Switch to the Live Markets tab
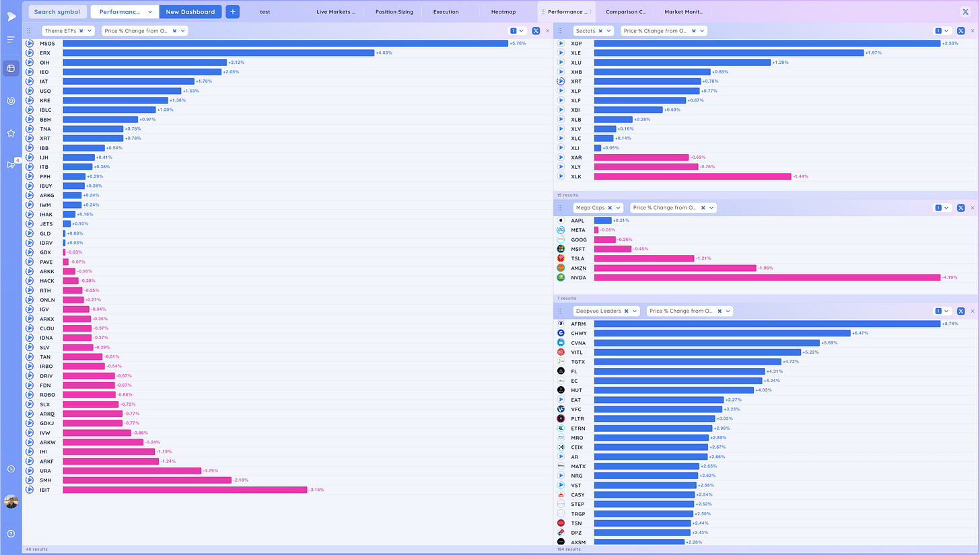Image resolution: width=980 pixels, height=555 pixels. click(x=336, y=11)
